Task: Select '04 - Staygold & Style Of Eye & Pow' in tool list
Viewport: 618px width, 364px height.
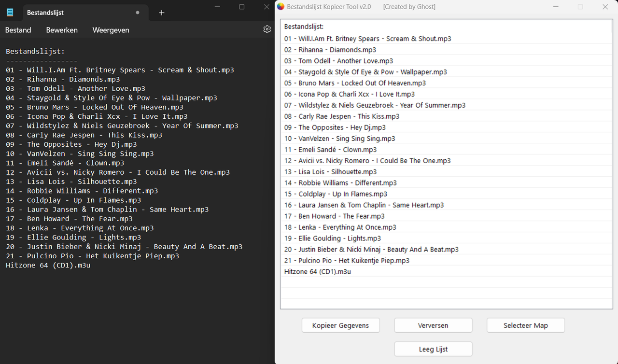Action: [447, 72]
